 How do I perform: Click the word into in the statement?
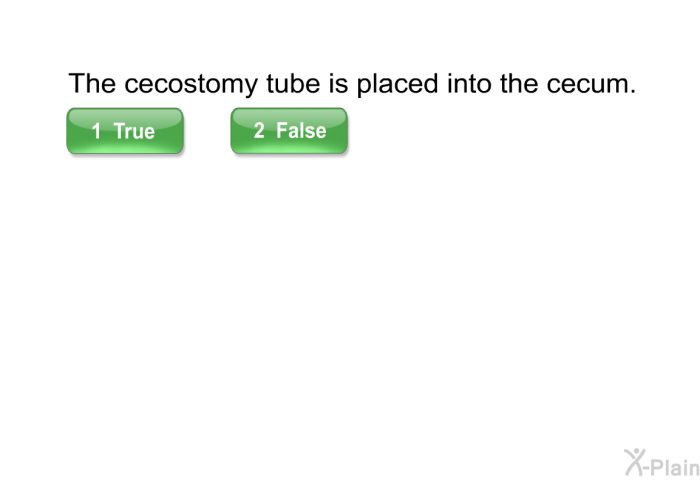coord(469,83)
